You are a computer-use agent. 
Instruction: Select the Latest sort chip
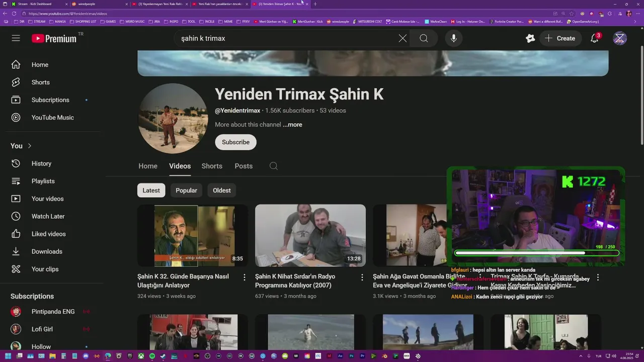(151, 191)
